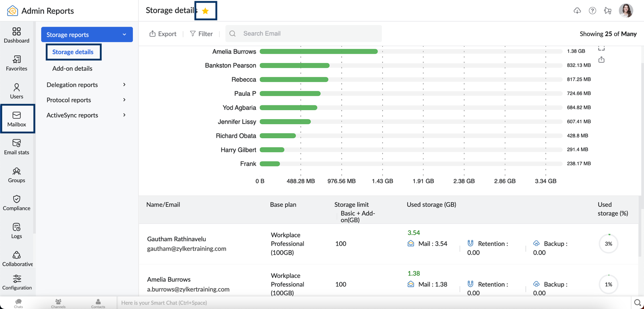This screenshot has height=309, width=644.
Task: Open the Dashboard section
Action: [17, 35]
